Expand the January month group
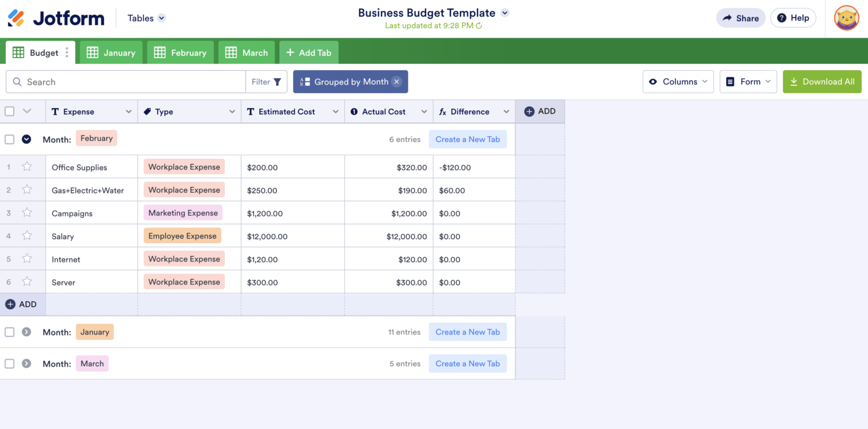This screenshot has height=429, width=868. 25,332
